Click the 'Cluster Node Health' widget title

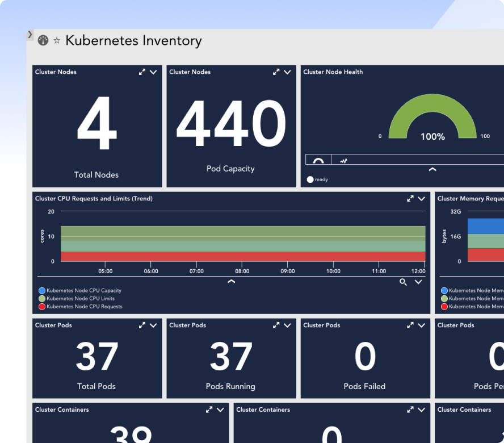click(x=333, y=72)
